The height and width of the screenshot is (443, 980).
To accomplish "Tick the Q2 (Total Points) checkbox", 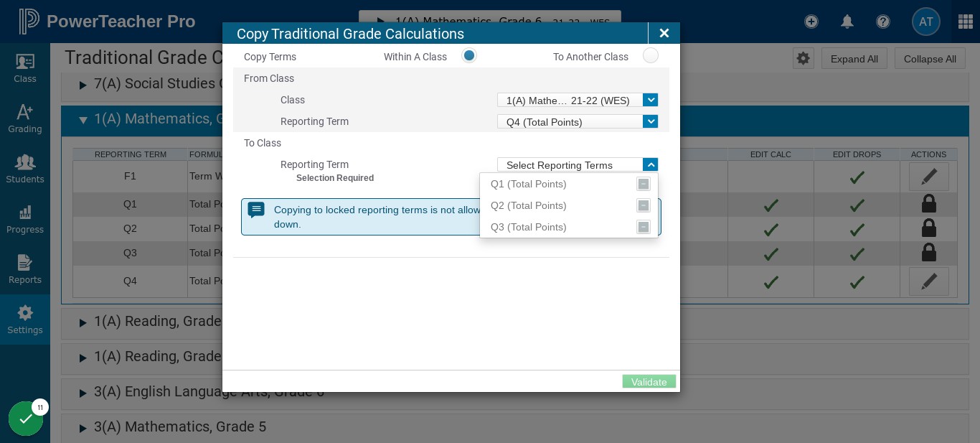I will [644, 205].
